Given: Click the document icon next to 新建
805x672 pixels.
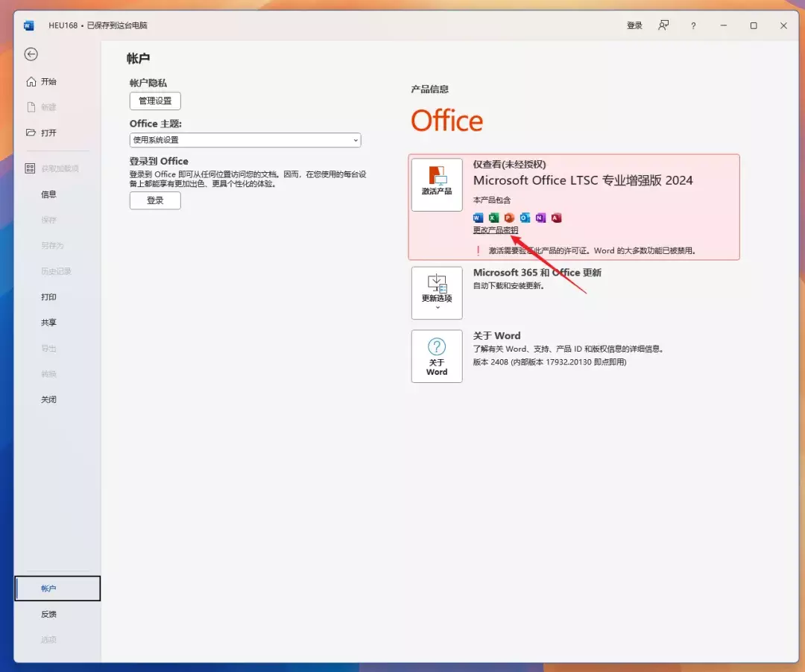Looking at the screenshot, I should (x=31, y=107).
